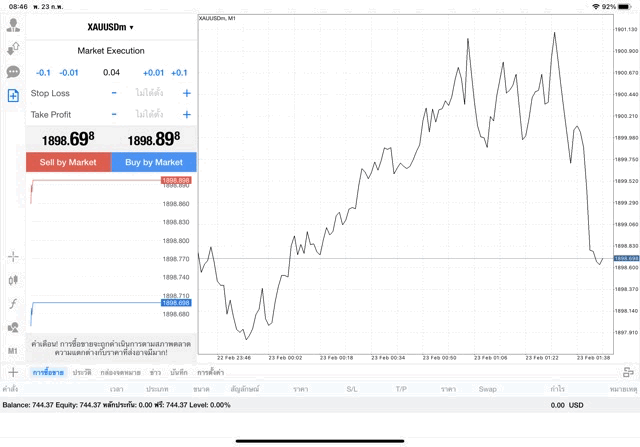Select the new order icon
This screenshot has height=447, width=640.
click(x=13, y=96)
